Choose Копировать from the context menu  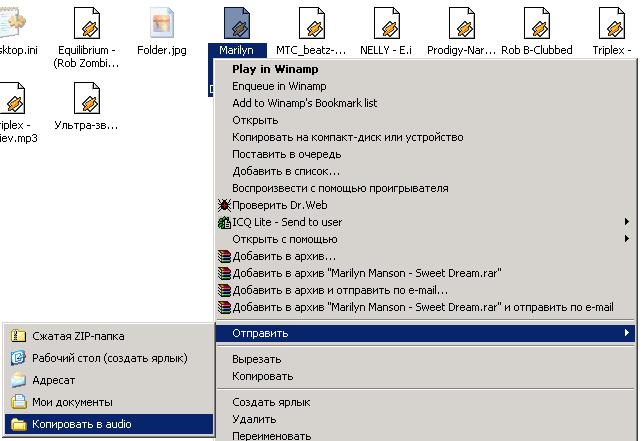tap(425, 376)
